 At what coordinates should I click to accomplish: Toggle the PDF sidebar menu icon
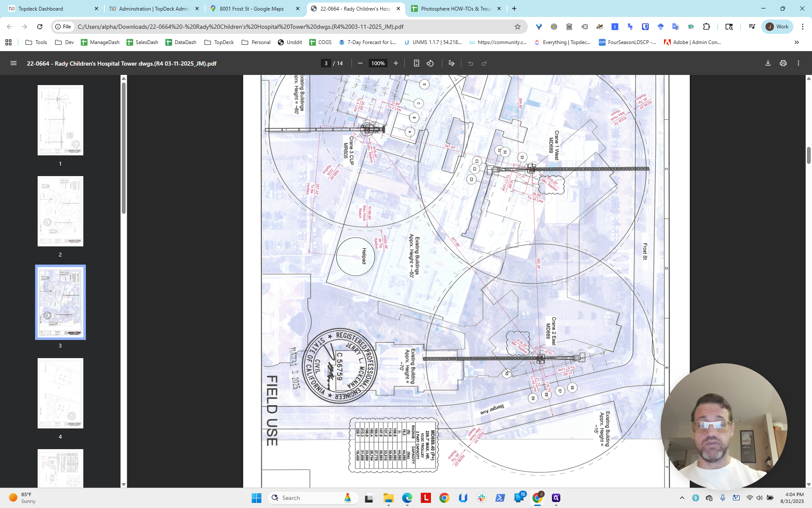(x=14, y=63)
